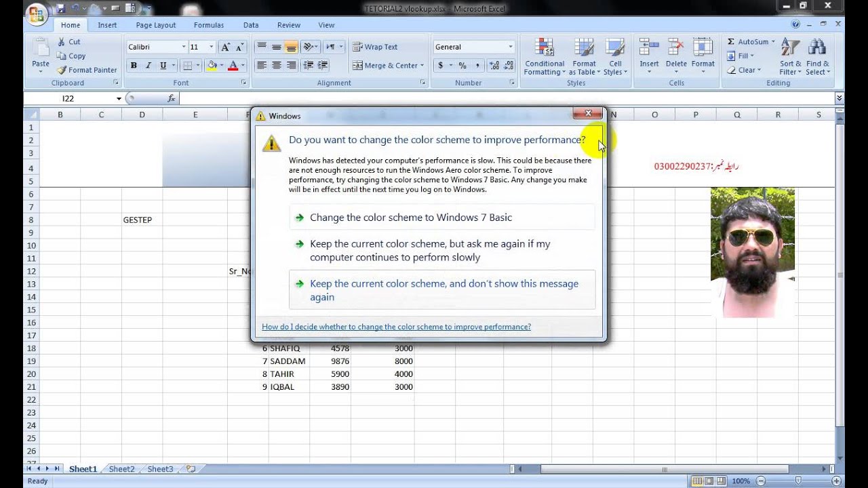Expand the Merge & Center dropdown arrow

click(422, 66)
